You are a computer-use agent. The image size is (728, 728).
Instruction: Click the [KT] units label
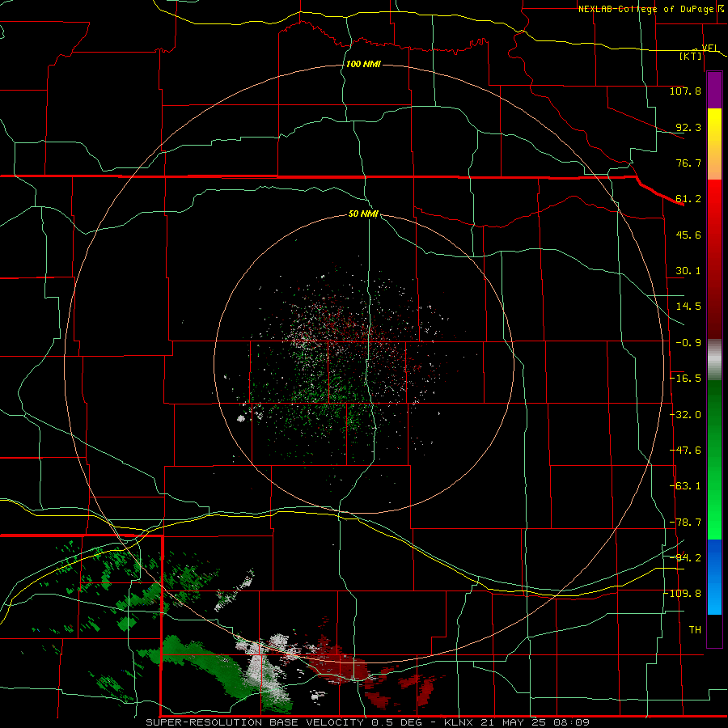point(691,56)
